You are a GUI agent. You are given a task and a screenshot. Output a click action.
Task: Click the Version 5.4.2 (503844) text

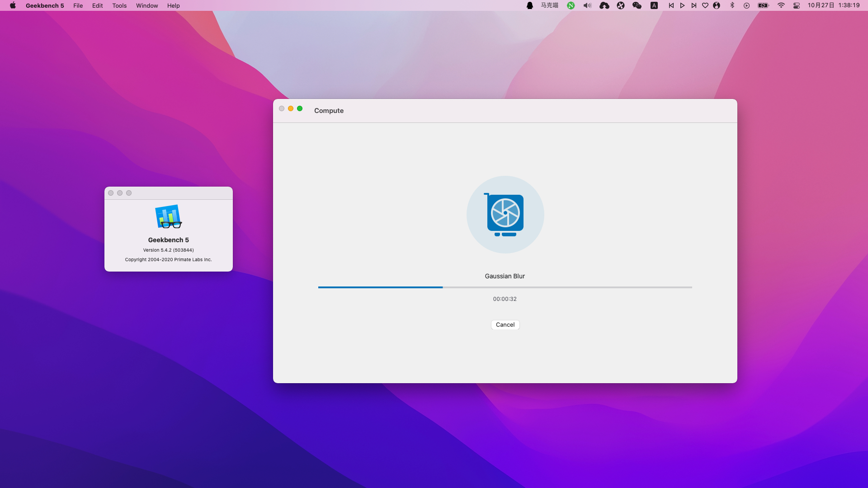(169, 250)
